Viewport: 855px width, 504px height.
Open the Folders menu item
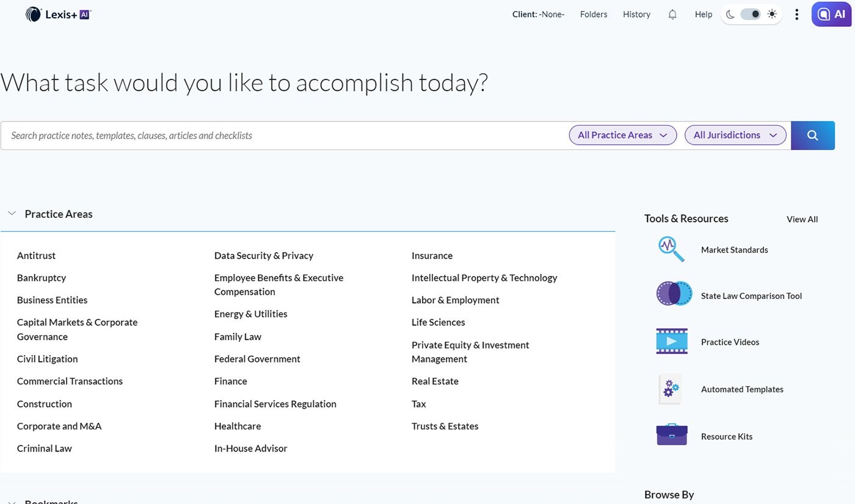point(594,15)
